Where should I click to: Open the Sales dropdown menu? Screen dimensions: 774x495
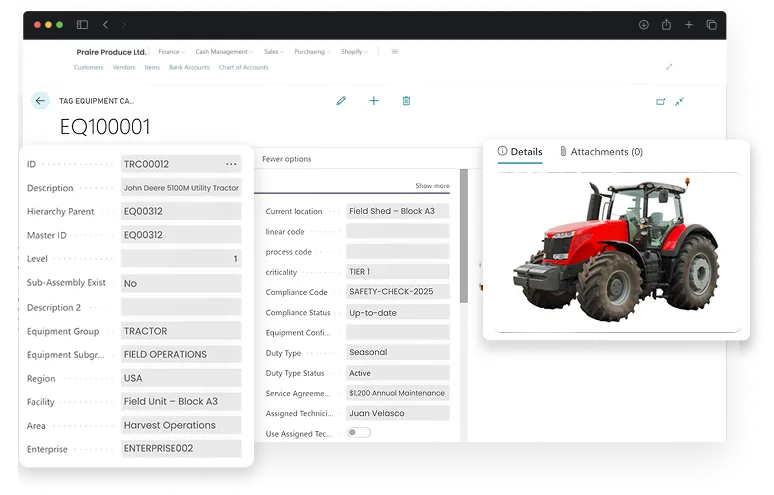[x=273, y=52]
